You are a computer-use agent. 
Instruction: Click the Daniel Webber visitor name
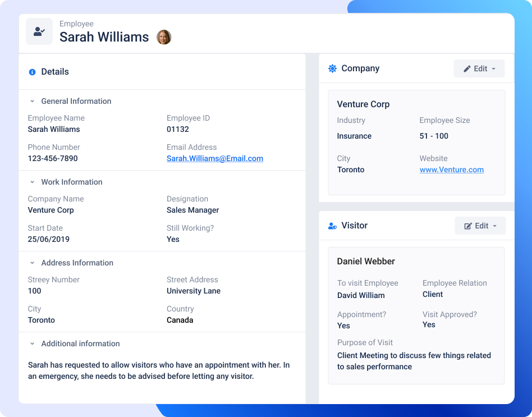coord(366,262)
